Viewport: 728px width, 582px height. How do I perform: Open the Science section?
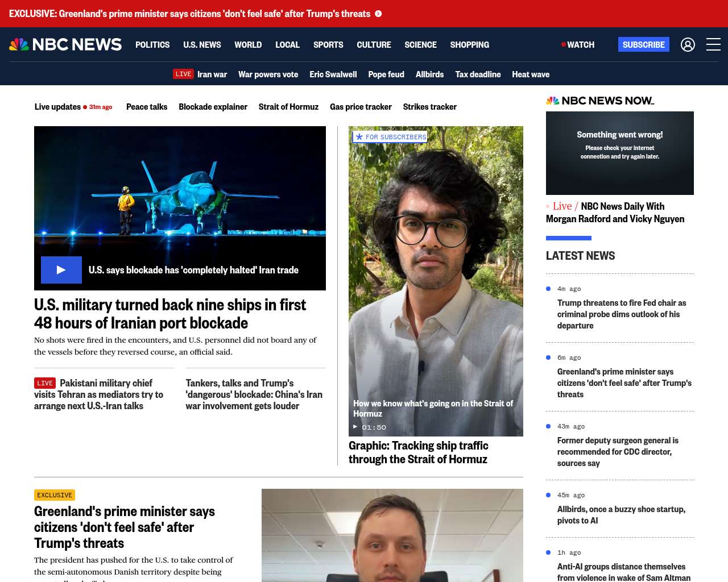(x=420, y=44)
